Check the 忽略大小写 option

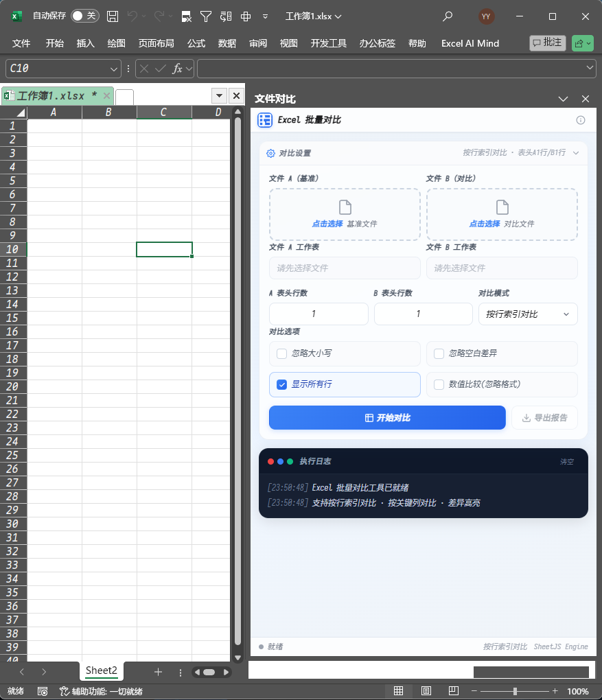[282, 353]
